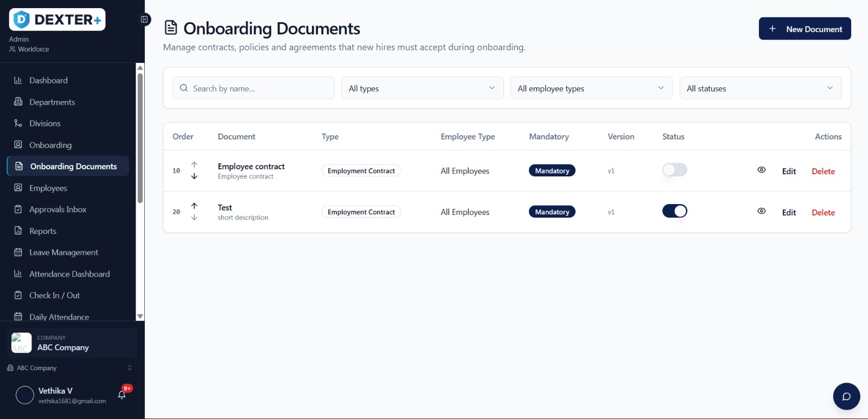
Task: Delete the Test document
Action: 823,212
